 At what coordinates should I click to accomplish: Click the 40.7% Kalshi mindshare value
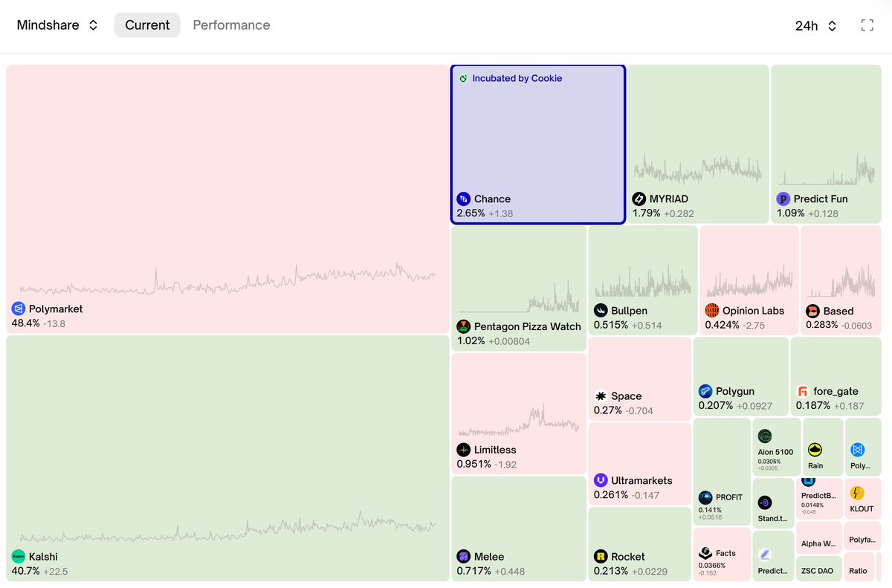pos(25,571)
